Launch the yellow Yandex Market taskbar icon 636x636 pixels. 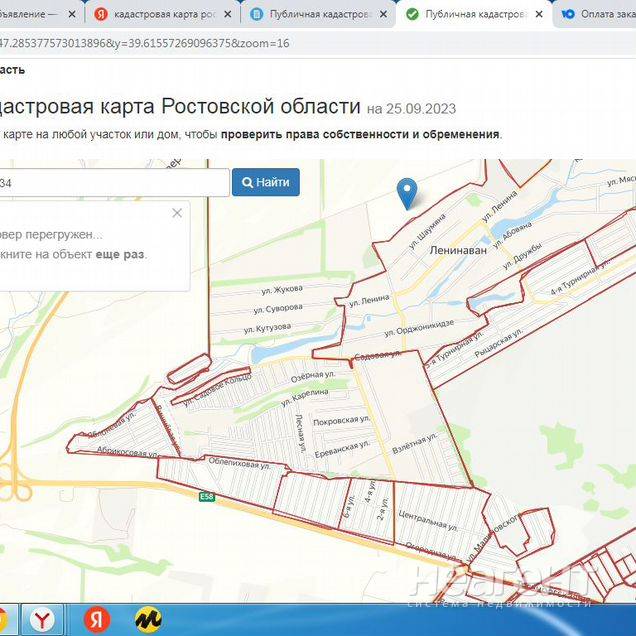150,620
